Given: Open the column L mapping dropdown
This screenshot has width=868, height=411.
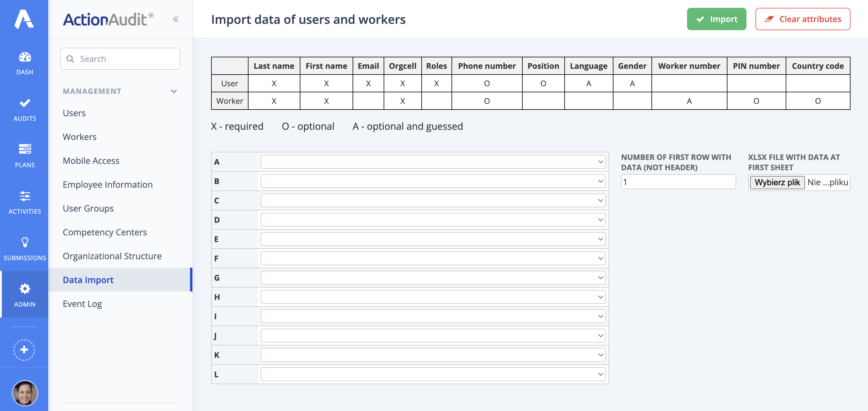Looking at the screenshot, I should point(433,374).
